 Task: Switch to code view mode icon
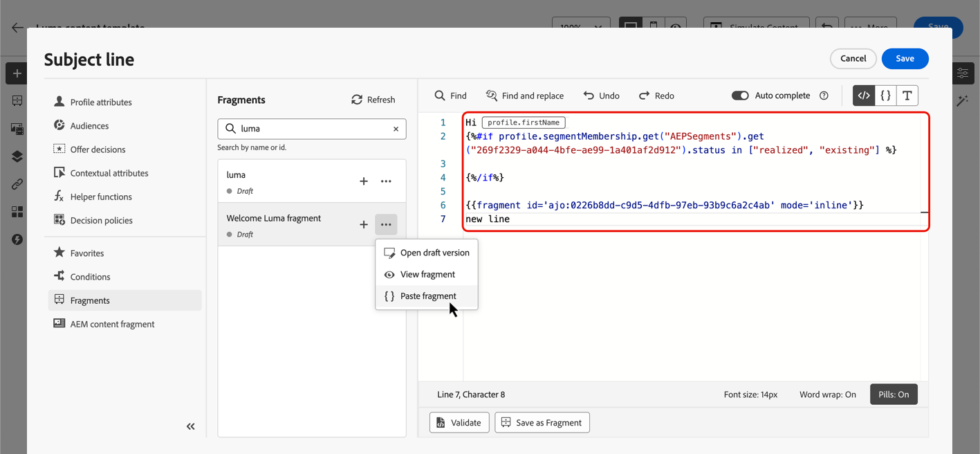[x=864, y=96]
